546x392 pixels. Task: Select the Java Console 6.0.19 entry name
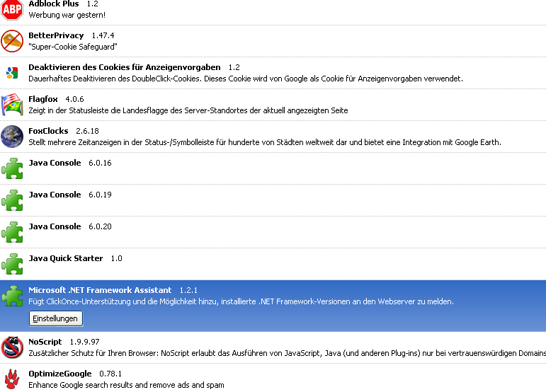click(x=55, y=195)
